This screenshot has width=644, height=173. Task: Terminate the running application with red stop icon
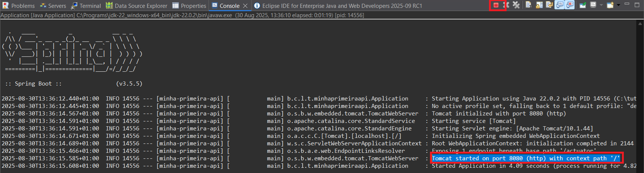pos(496,5)
